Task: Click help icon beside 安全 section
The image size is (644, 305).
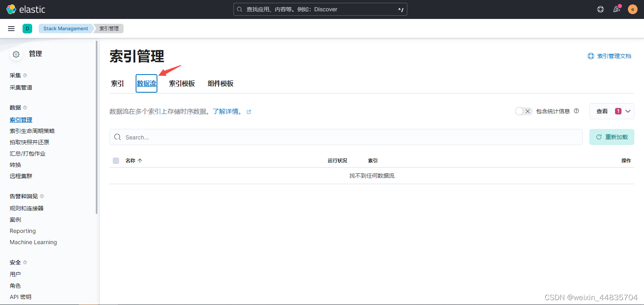Action: [25, 262]
